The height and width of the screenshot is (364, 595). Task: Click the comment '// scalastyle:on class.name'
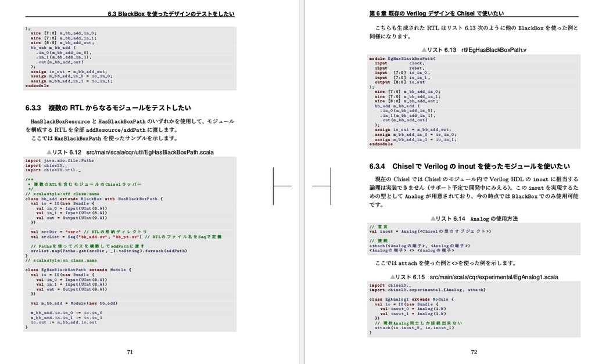tap(61, 261)
